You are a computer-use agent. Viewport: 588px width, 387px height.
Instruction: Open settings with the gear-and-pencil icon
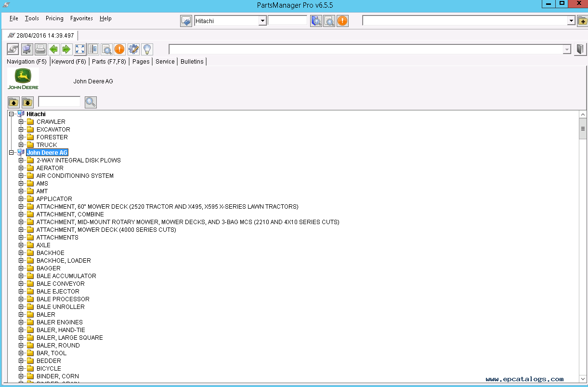(x=133, y=49)
